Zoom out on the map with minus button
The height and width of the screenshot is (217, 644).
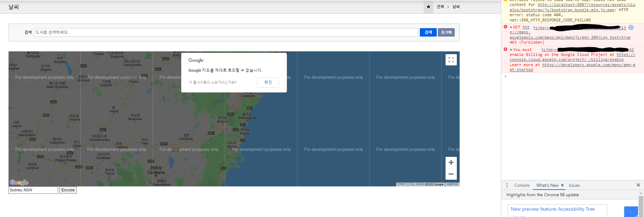coord(451,174)
